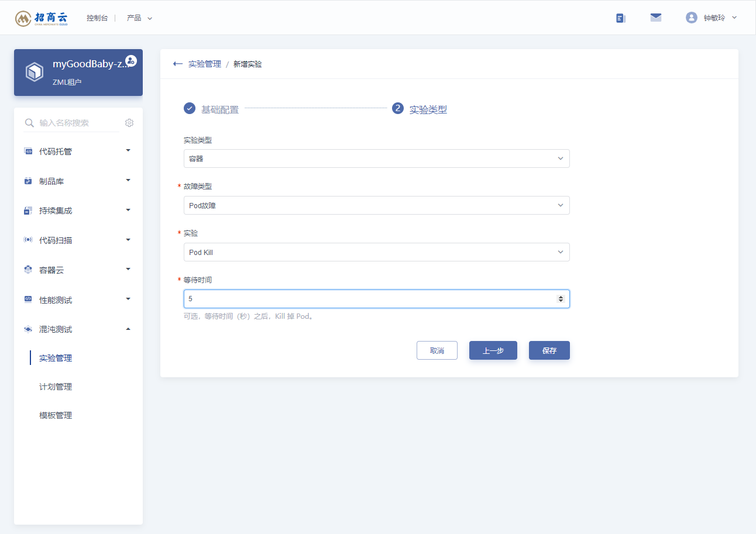Select 模板管理 in the sidebar
The width and height of the screenshot is (756, 534).
coord(56,415)
